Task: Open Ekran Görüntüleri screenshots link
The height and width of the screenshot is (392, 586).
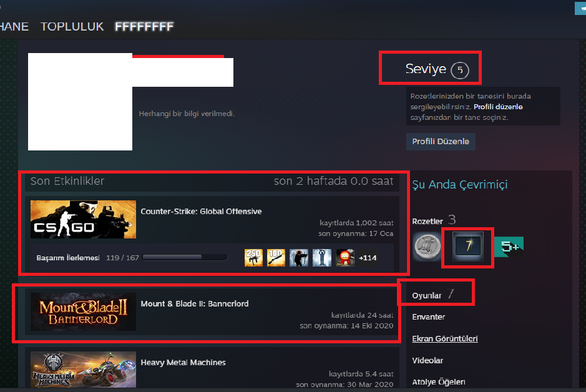Action: click(x=445, y=338)
